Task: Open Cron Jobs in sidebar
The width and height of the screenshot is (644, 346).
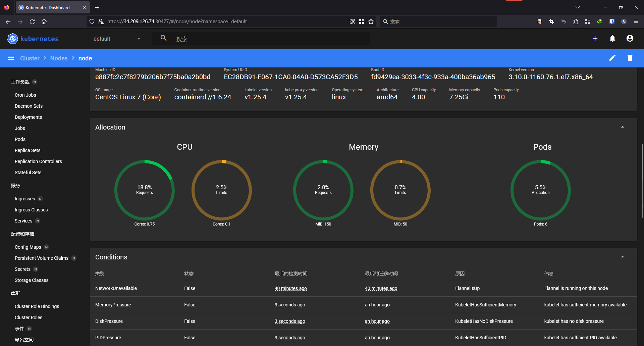Action: (x=25, y=95)
